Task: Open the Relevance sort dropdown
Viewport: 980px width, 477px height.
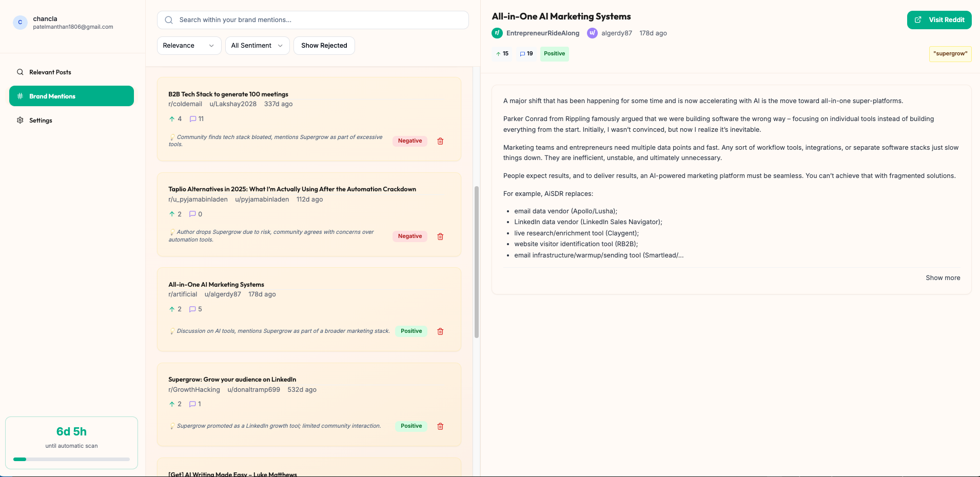Action: click(189, 46)
